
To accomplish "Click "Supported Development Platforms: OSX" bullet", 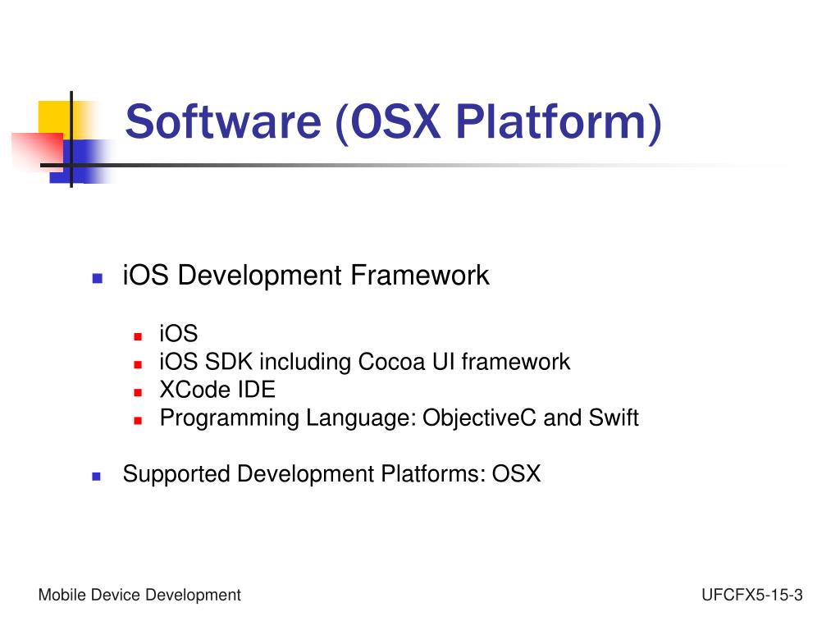I will [x=331, y=475].
